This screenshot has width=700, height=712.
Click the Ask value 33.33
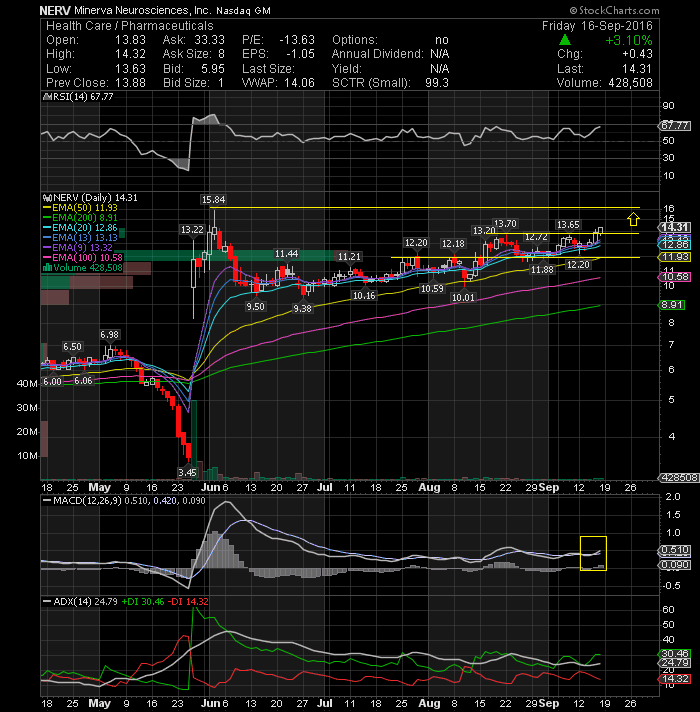(209, 40)
